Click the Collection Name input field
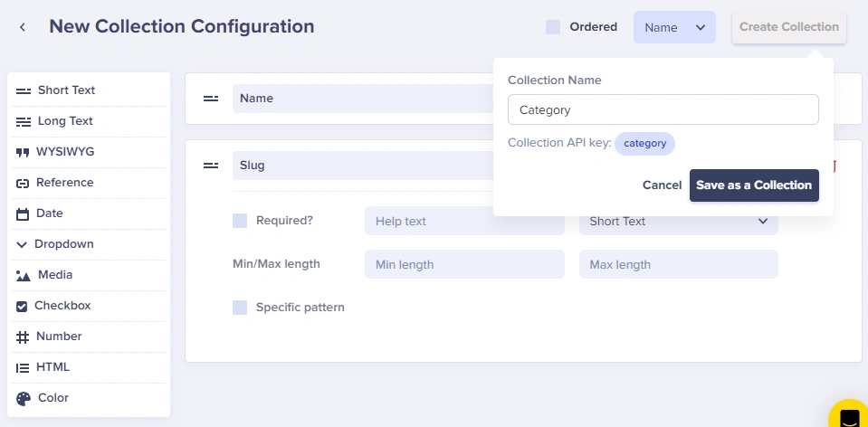This screenshot has height=427, width=868. tap(663, 109)
